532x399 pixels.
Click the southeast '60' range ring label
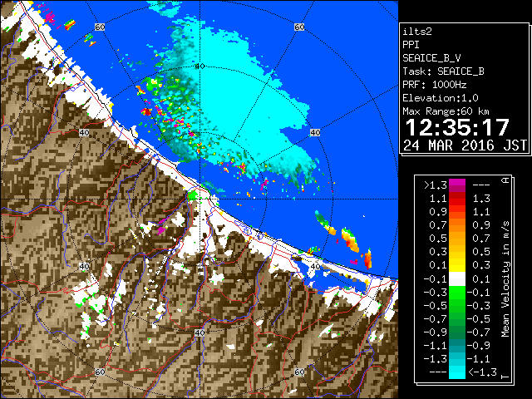click(299, 372)
